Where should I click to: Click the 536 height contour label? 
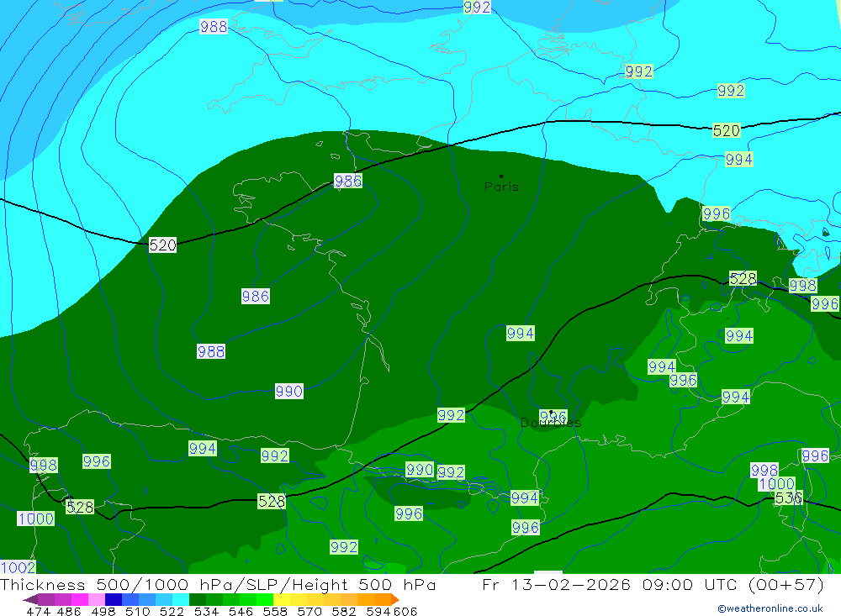point(789,498)
